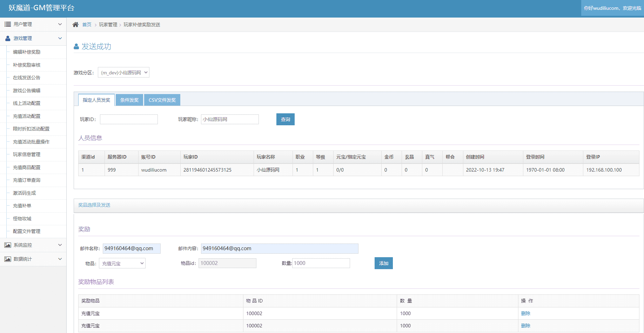Click the 奖品选择及发送 panel header
644x333 pixels.
[358, 205]
